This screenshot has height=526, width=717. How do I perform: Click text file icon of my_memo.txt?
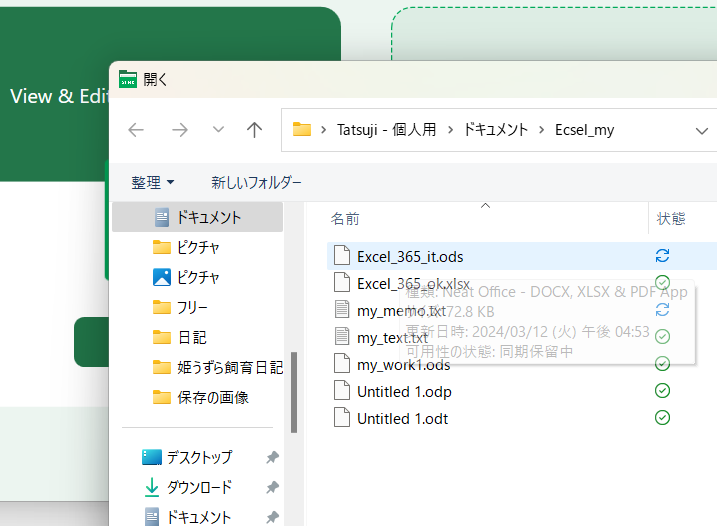tap(342, 309)
